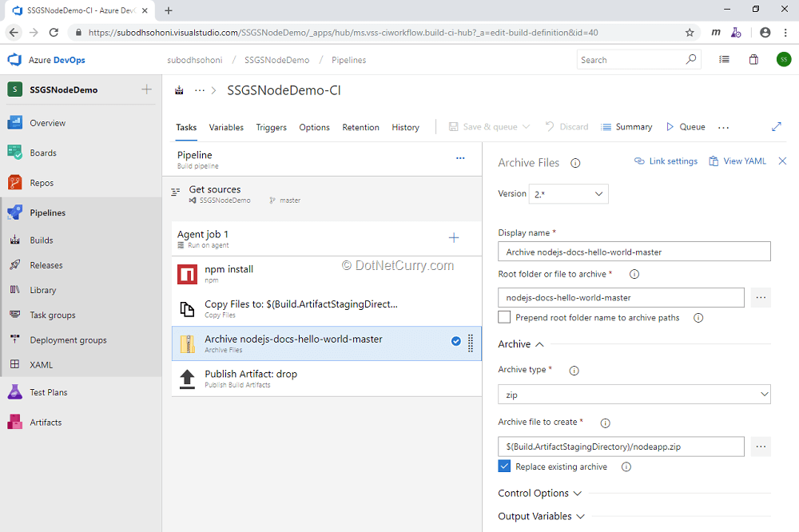Go to Repos hub

click(x=42, y=183)
